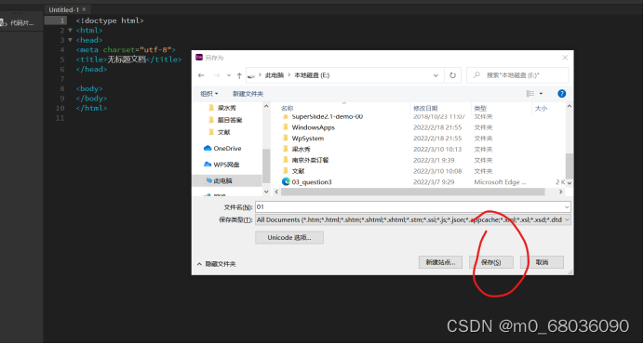644x344 pixels.
Task: Click the forward navigation arrow
Action: (217, 75)
